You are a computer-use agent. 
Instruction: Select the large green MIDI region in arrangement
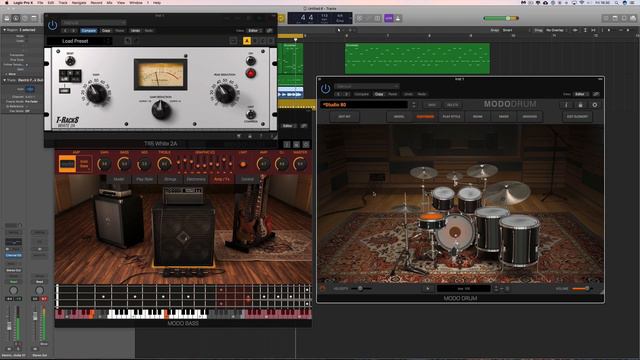(x=417, y=58)
